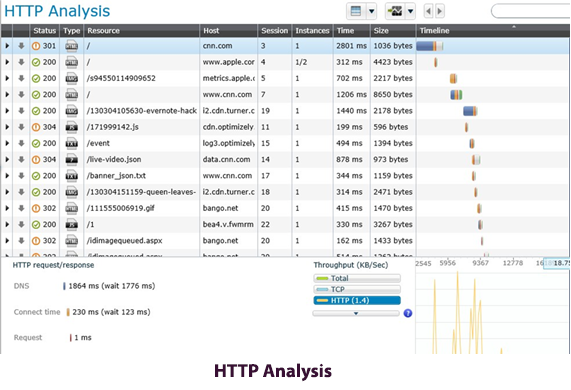
Task: Select the /live-video.json resource
Action: point(114,159)
